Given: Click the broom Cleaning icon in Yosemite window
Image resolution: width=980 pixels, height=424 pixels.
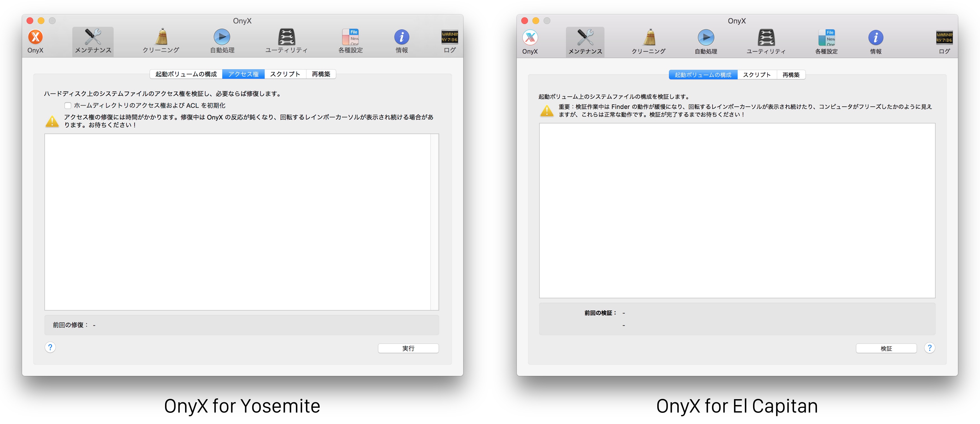Looking at the screenshot, I should pyautogui.click(x=162, y=37).
